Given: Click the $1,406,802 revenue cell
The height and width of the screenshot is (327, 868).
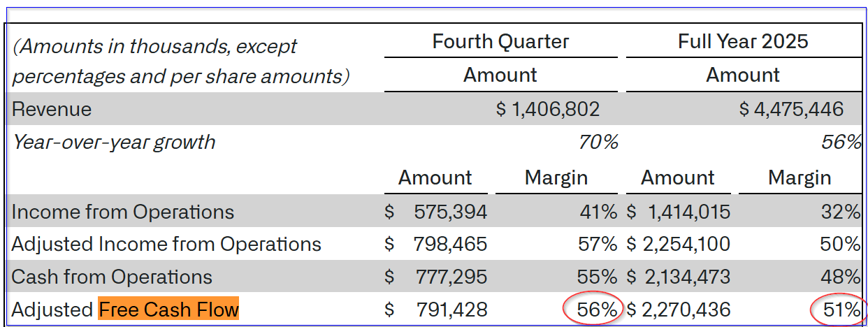Looking at the screenshot, I should tap(548, 109).
